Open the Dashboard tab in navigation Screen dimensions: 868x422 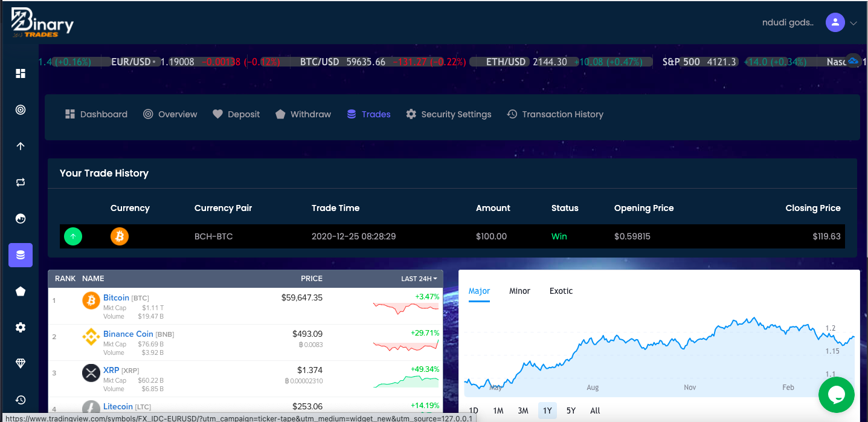point(97,114)
